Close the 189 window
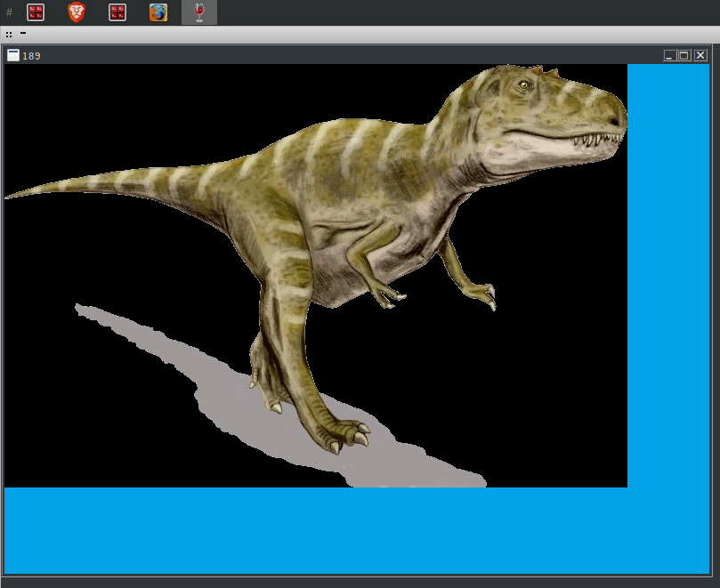The height and width of the screenshot is (588, 720). pos(700,55)
